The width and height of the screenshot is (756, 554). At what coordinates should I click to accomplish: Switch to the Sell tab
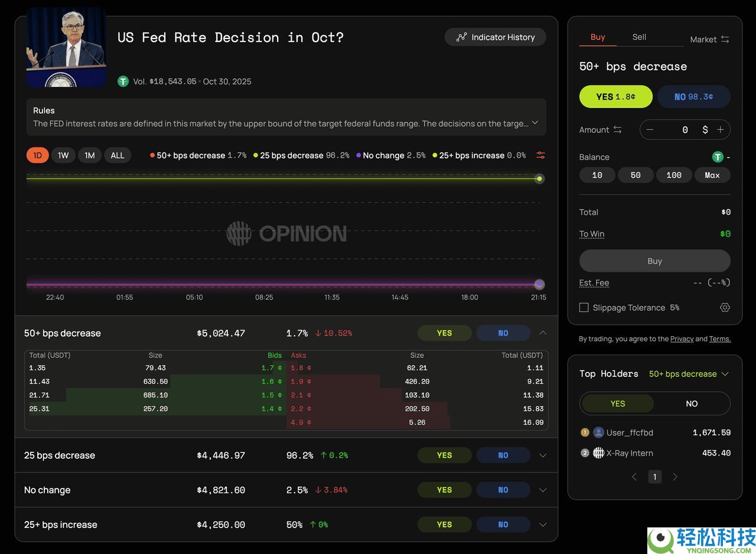[639, 37]
